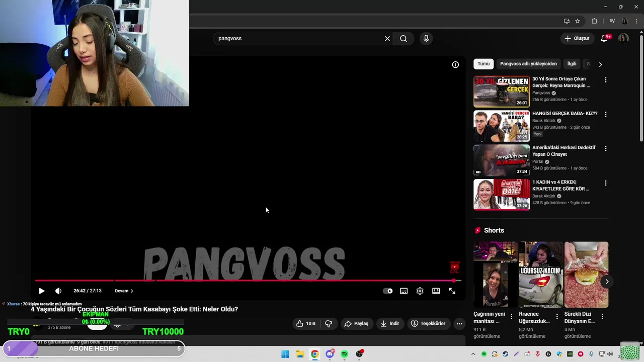Open the Rraenee Uğursuzluk short thumbnail
Screen dimensions: 644x362
click(x=541, y=275)
